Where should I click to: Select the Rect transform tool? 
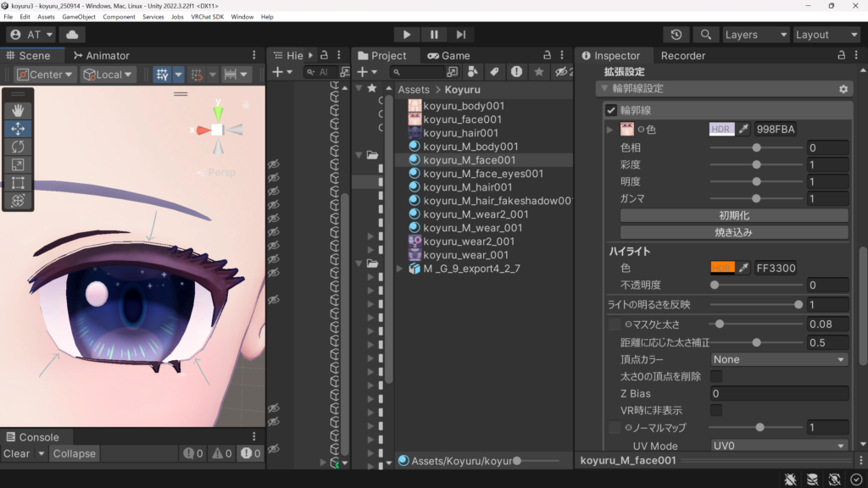18,183
